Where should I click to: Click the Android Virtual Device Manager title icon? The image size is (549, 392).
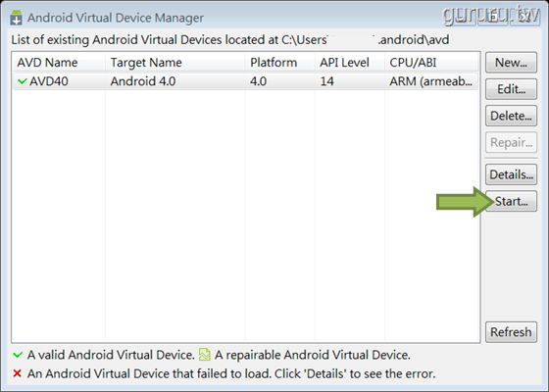tap(16, 18)
